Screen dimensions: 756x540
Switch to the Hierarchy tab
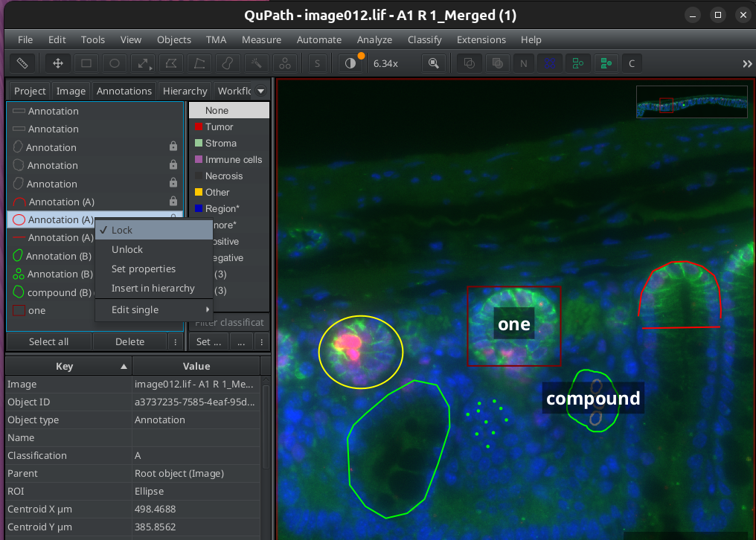click(185, 90)
